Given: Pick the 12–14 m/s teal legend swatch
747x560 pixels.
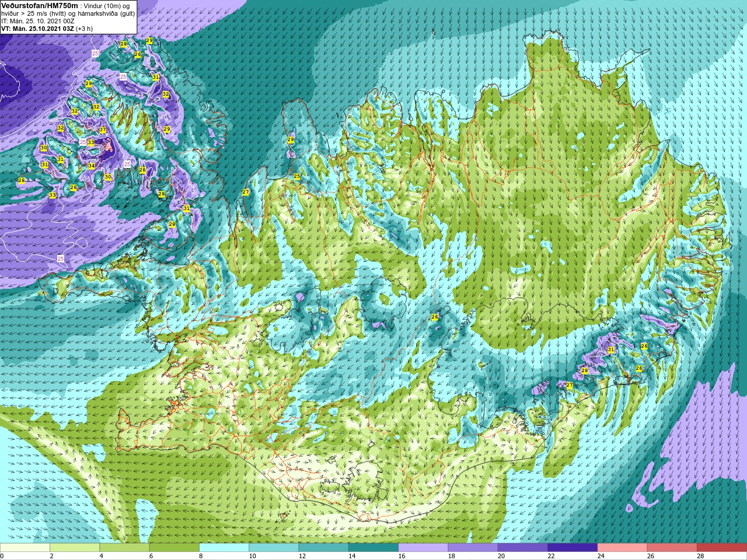Looking at the screenshot, I should click(x=323, y=548).
